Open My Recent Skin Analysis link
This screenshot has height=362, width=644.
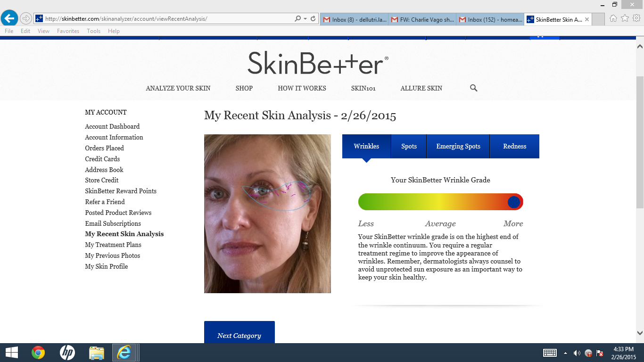click(124, 234)
